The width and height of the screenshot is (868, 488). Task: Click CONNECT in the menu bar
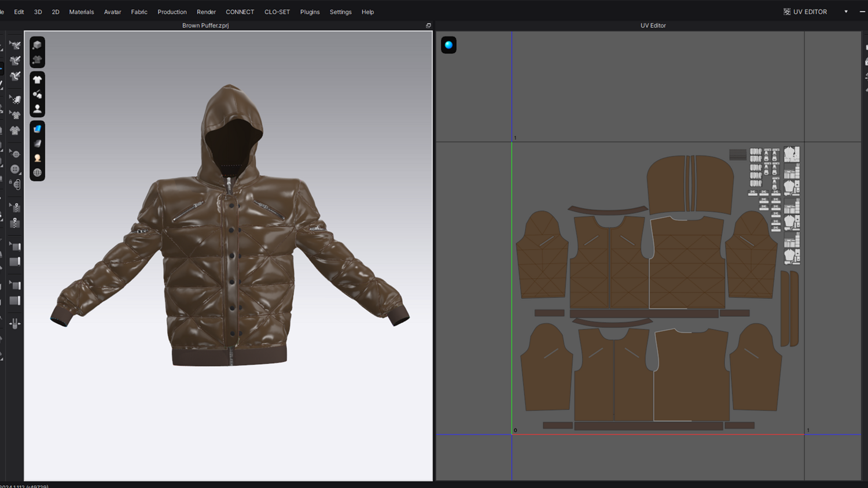(240, 12)
